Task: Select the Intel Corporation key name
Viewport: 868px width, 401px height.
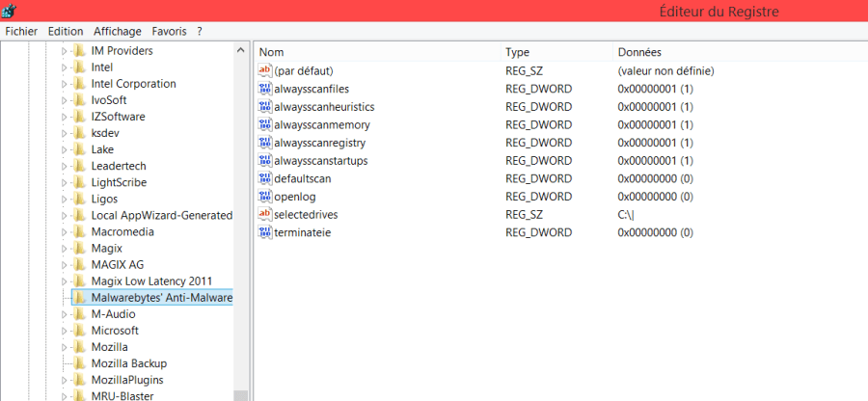Action: [x=133, y=84]
